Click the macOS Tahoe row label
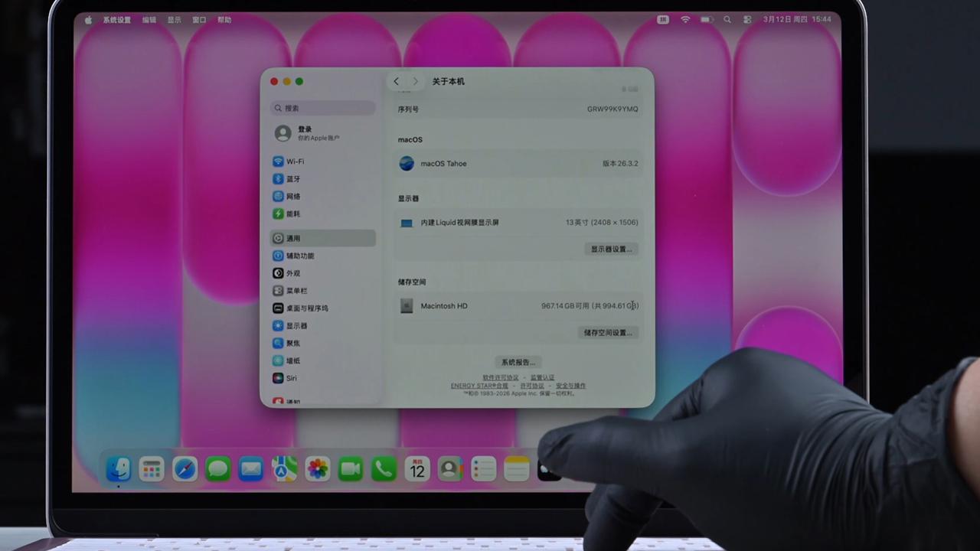The width and height of the screenshot is (980, 551). pos(443,164)
